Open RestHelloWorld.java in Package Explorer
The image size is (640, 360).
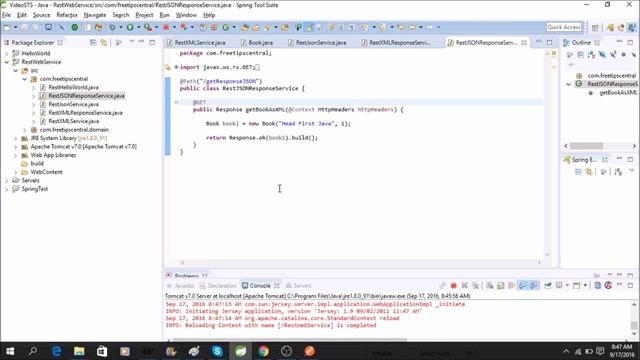[73, 87]
